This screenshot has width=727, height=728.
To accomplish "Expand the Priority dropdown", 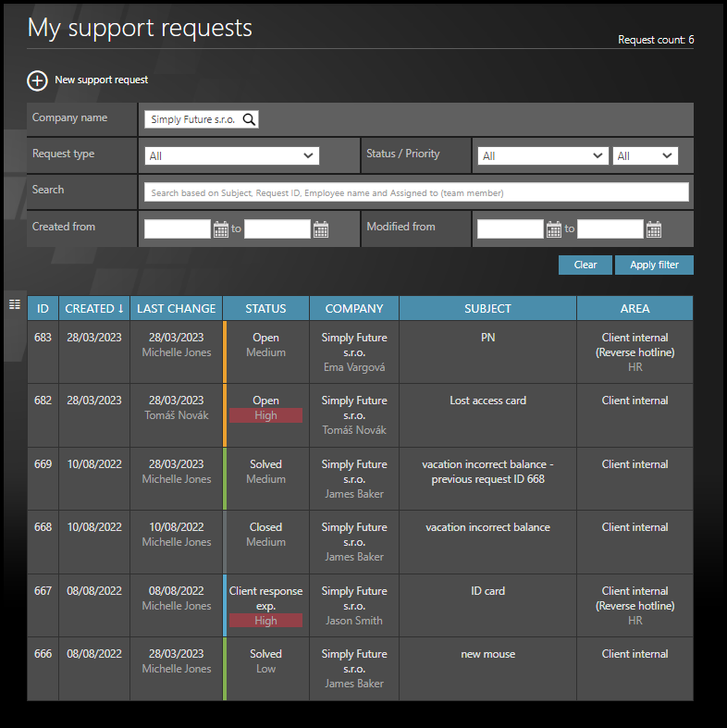I will click(645, 156).
